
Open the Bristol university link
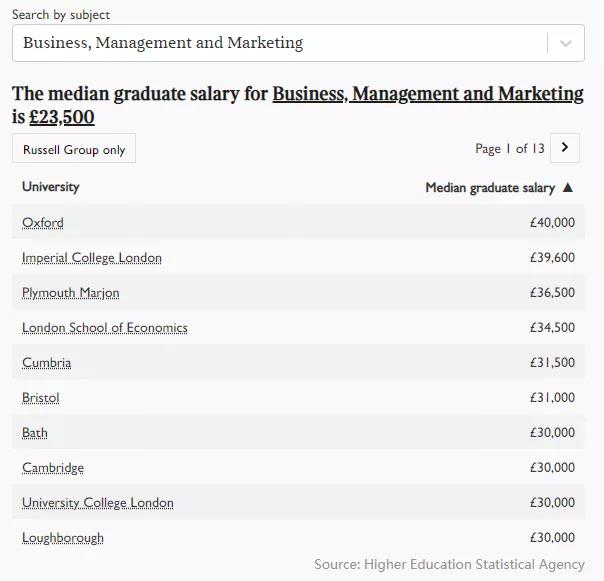click(41, 398)
